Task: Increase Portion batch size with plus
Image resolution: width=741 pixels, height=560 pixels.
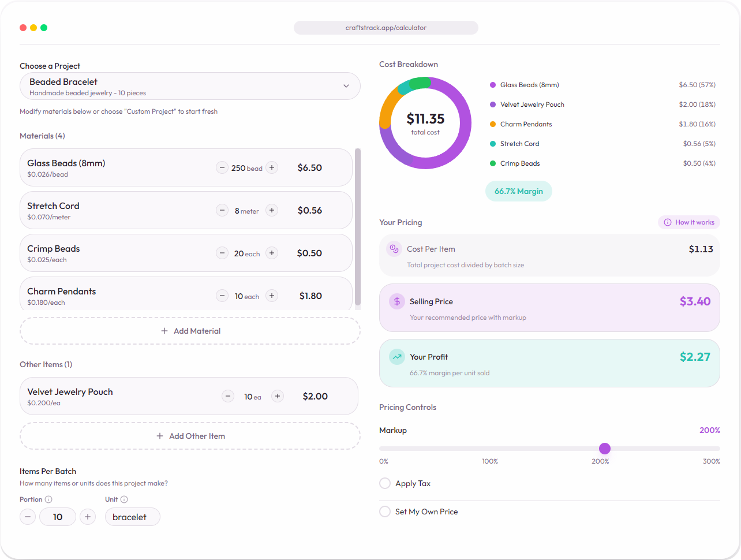Action: [88, 517]
